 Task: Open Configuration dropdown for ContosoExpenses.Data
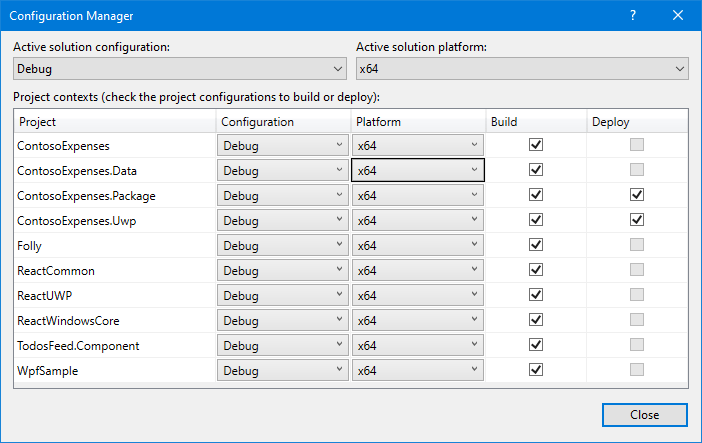tap(282, 170)
